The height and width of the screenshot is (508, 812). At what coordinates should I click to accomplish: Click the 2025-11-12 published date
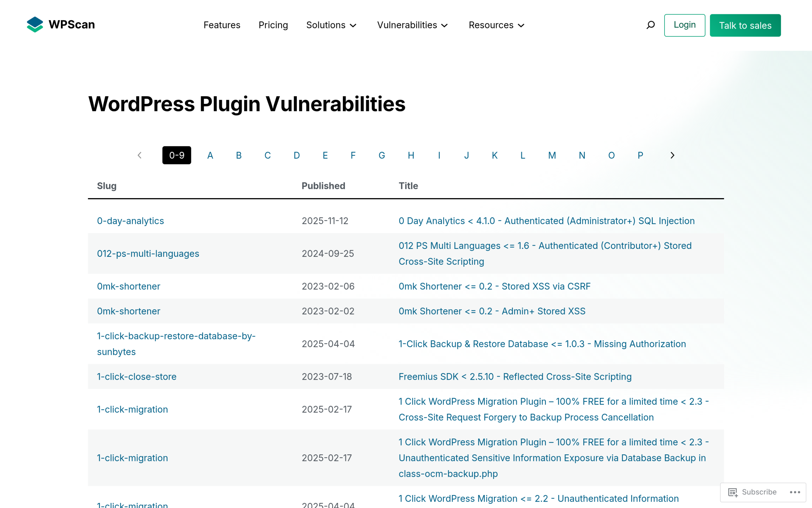click(x=325, y=221)
